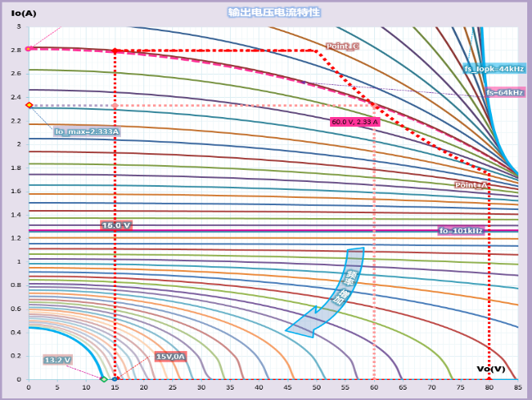The height and width of the screenshot is (400, 532).
Task: Select the green diamond marker near 13.2 V
Action: 103,379
